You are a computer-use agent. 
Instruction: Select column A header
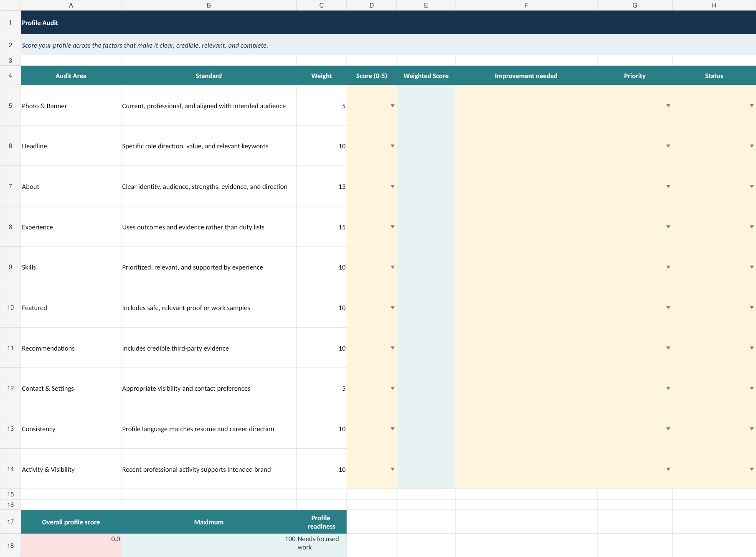tap(71, 5)
